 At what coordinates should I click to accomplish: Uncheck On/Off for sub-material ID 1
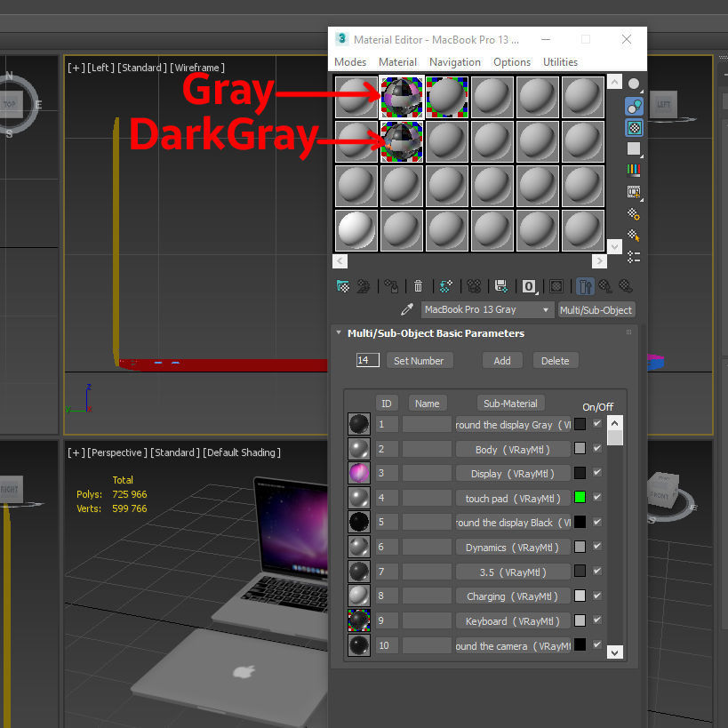point(597,423)
